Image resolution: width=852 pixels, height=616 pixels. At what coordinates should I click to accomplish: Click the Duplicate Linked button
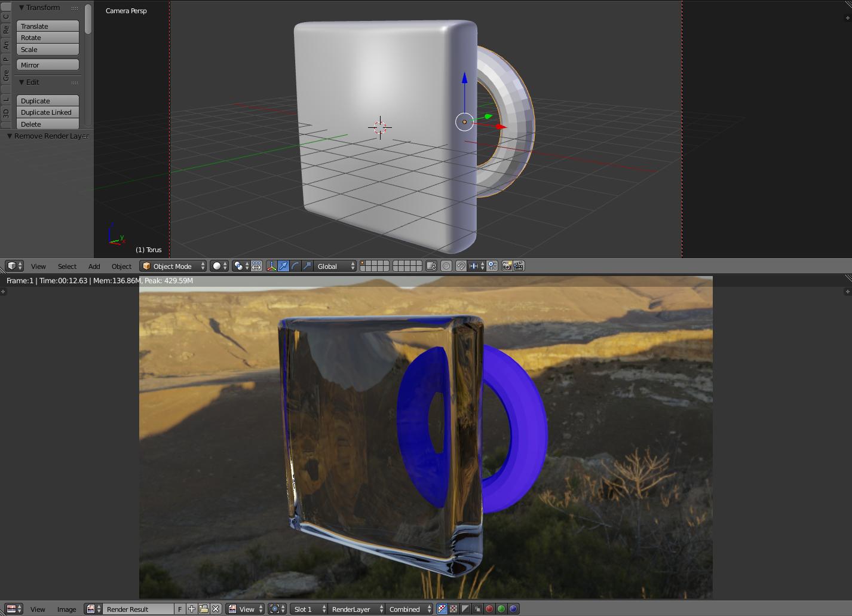tap(47, 112)
